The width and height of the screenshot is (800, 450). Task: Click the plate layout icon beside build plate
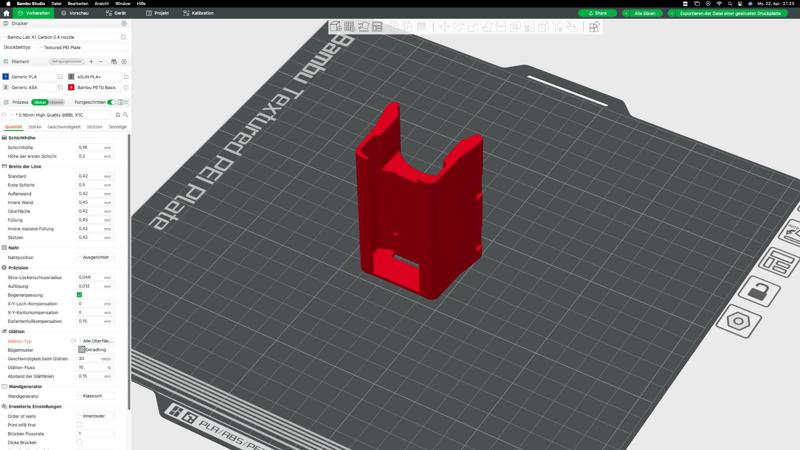pyautogui.click(x=779, y=262)
